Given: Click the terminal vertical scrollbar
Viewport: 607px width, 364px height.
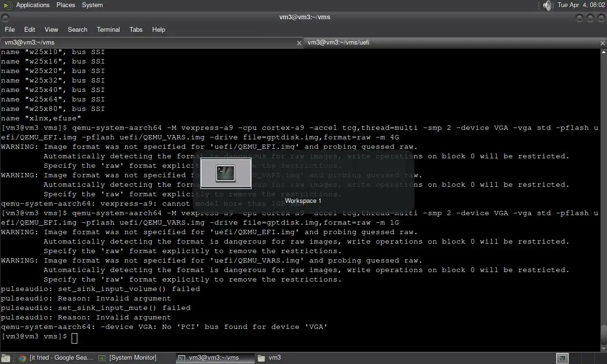Looking at the screenshot, I should tap(603, 200).
